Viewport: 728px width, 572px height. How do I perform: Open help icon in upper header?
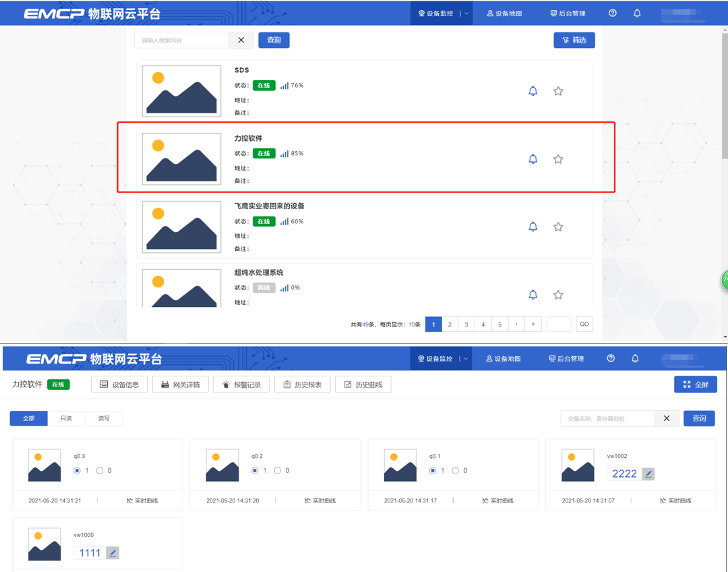click(613, 13)
